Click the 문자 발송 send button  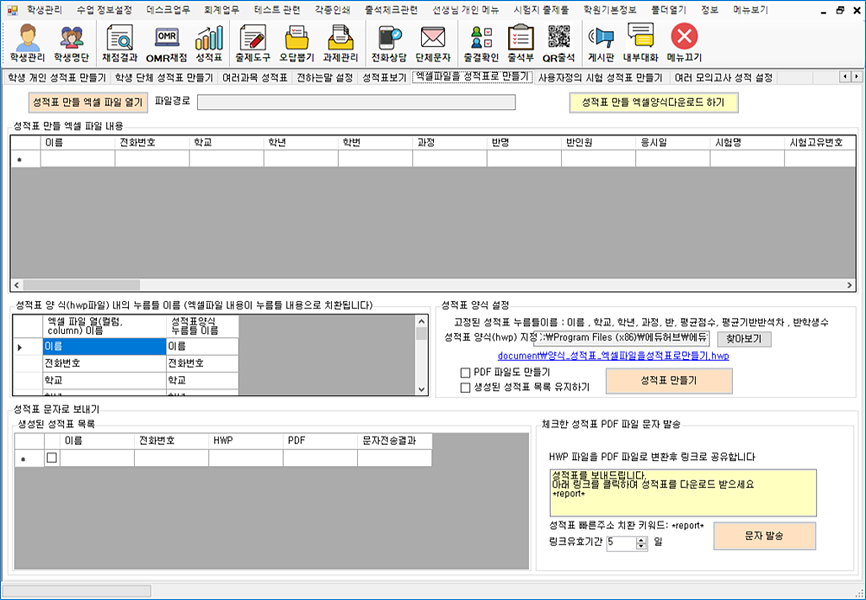pyautogui.click(x=764, y=535)
